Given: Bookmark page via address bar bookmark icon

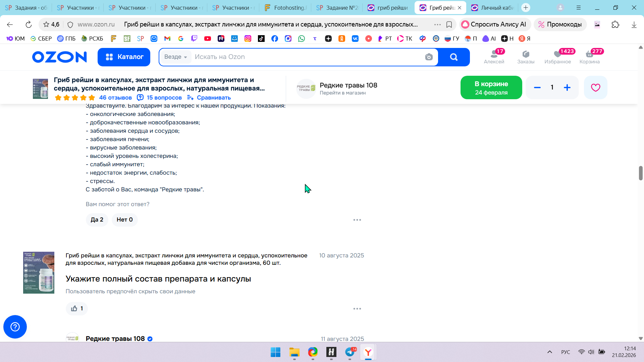Looking at the screenshot, I should pyautogui.click(x=449, y=24).
